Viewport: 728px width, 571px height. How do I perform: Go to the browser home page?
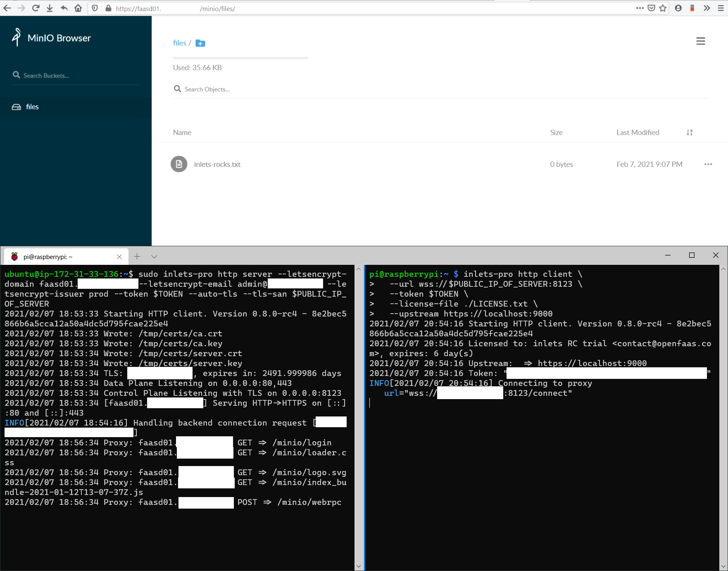[78, 8]
